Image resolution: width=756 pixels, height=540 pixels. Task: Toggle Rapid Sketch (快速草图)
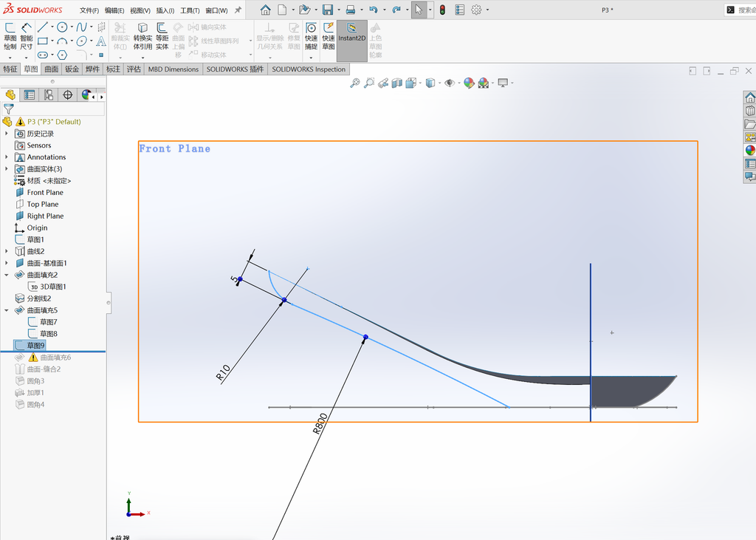[x=329, y=37]
